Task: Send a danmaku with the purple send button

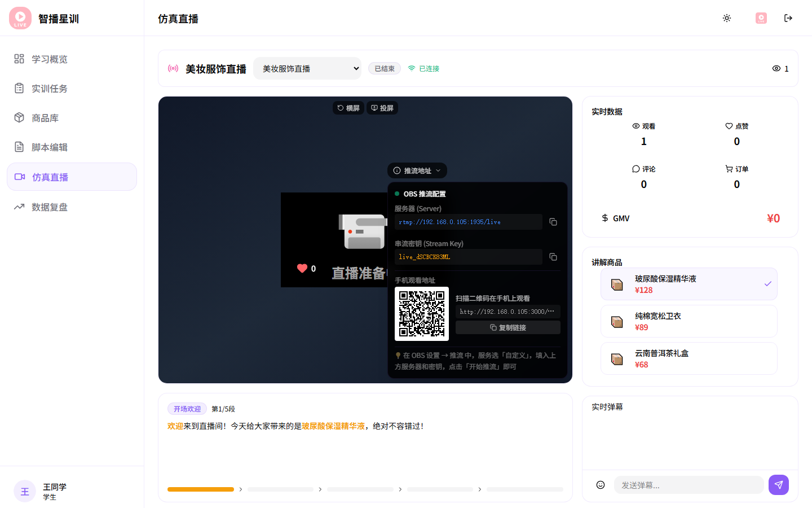Action: tap(779, 485)
